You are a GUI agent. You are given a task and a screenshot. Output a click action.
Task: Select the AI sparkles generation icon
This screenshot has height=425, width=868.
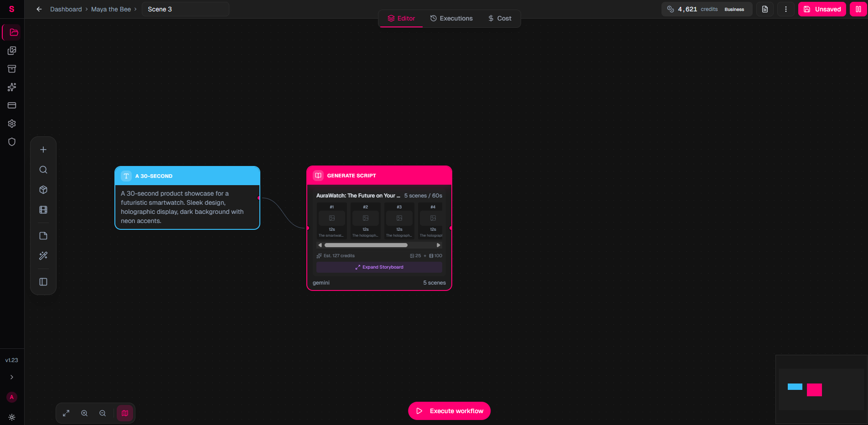tap(11, 87)
